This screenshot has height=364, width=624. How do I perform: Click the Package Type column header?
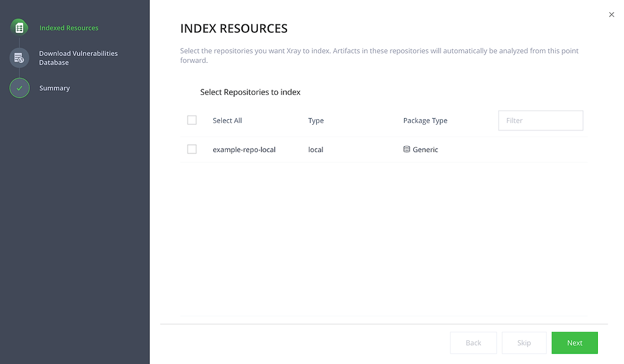click(425, 121)
